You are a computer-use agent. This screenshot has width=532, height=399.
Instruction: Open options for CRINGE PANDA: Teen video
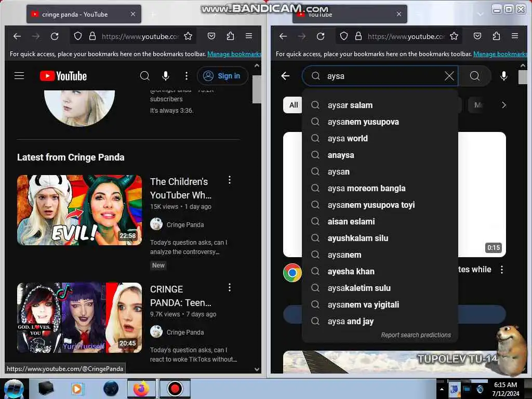(x=230, y=288)
